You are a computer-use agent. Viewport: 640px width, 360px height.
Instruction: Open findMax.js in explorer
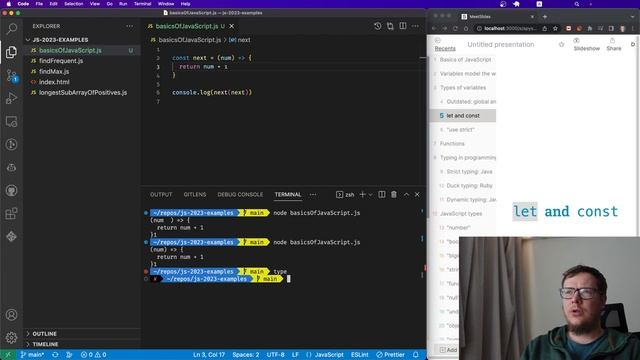[54, 71]
